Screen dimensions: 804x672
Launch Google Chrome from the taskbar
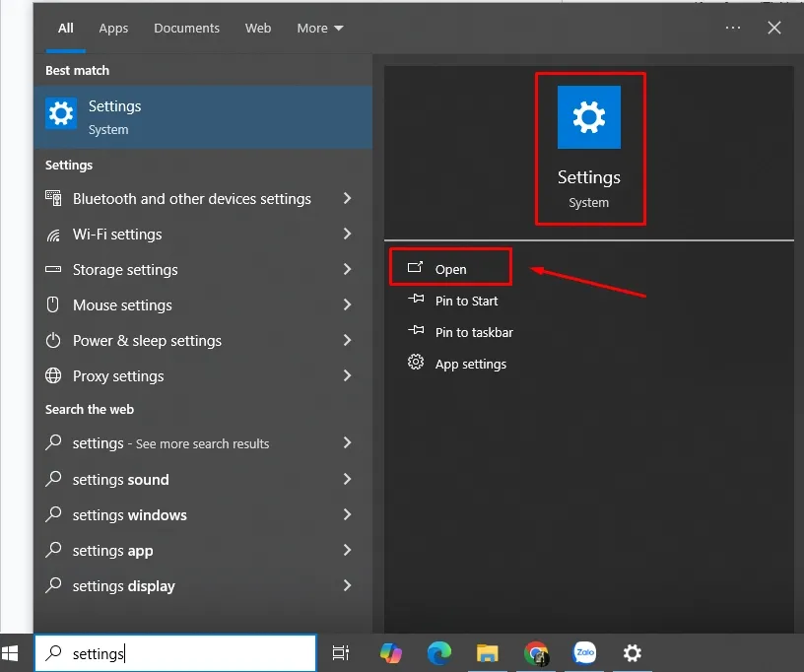[536, 652]
